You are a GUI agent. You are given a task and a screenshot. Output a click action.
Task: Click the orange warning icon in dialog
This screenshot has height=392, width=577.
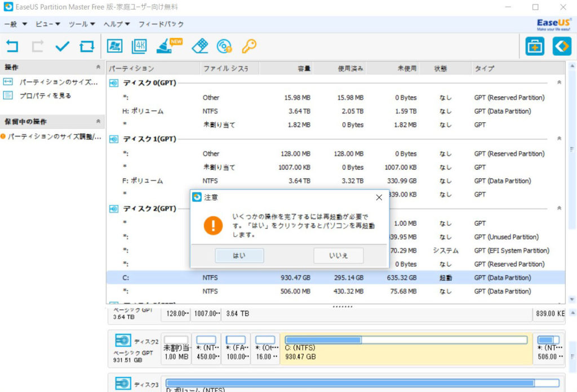213,225
